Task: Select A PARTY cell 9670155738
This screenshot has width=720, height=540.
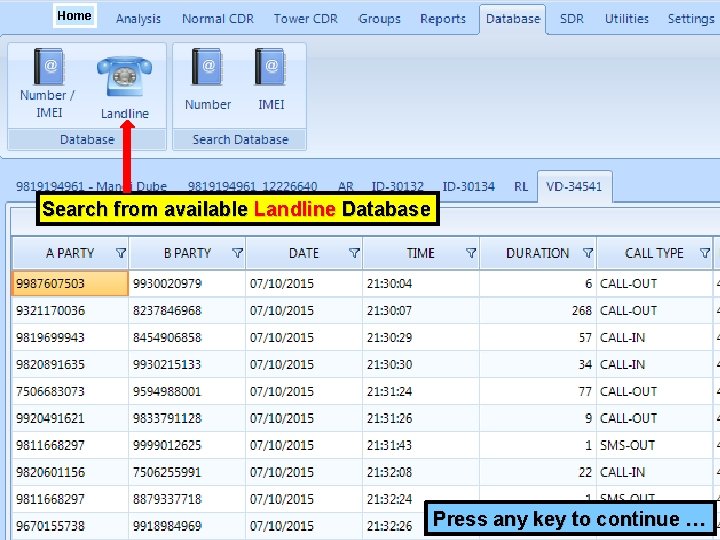Action: [x=70, y=526]
